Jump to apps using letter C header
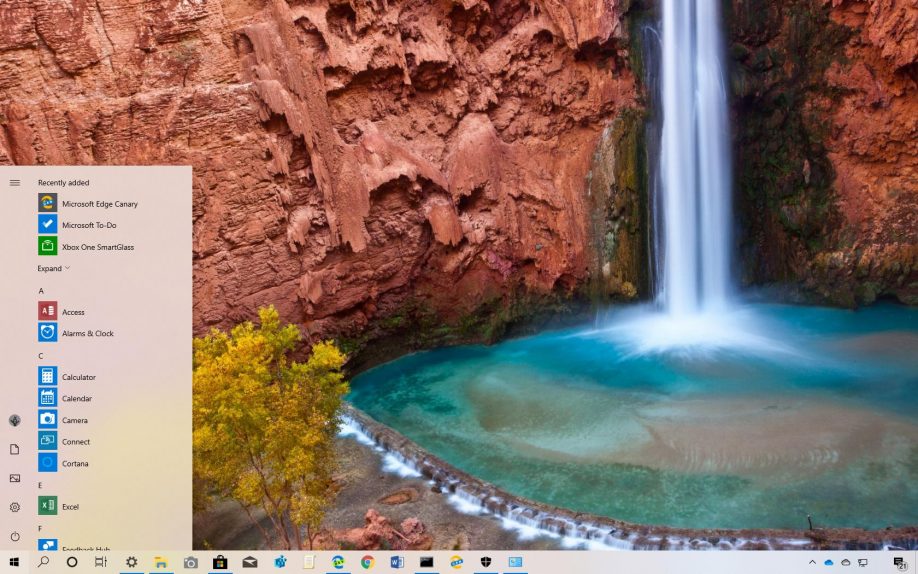Image resolution: width=918 pixels, height=574 pixels. [41, 355]
